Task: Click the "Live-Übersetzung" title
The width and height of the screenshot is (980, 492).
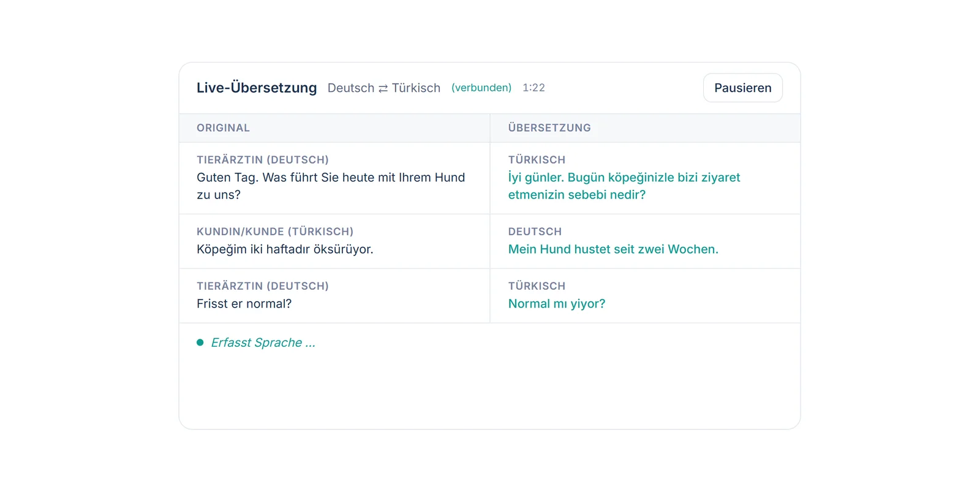Action: [257, 88]
